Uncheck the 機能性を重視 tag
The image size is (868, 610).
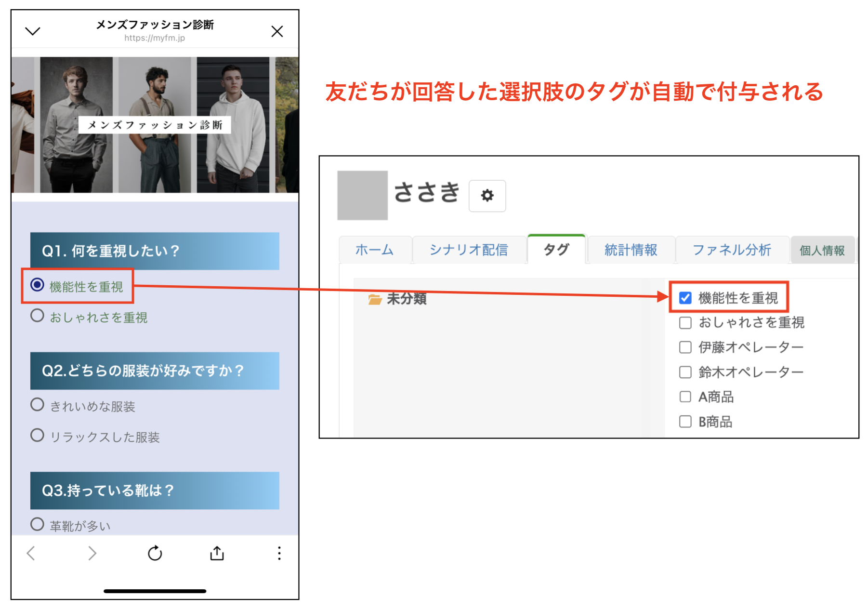(685, 298)
